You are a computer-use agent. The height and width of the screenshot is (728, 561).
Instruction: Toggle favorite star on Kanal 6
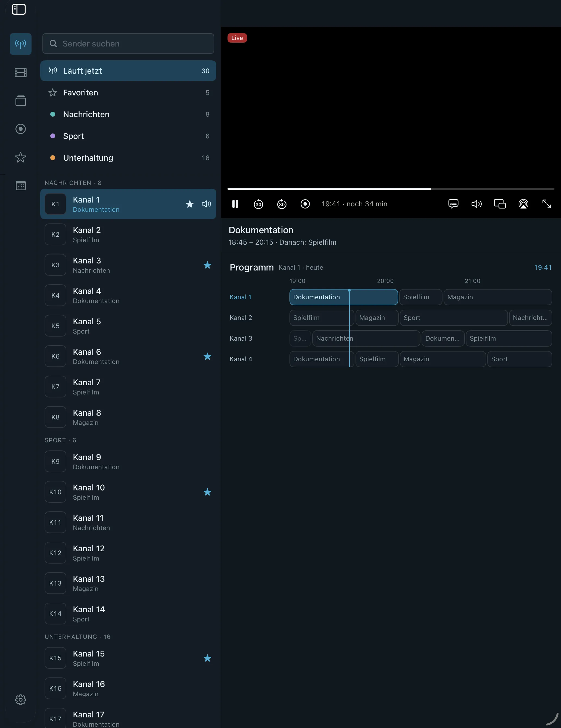[207, 356]
